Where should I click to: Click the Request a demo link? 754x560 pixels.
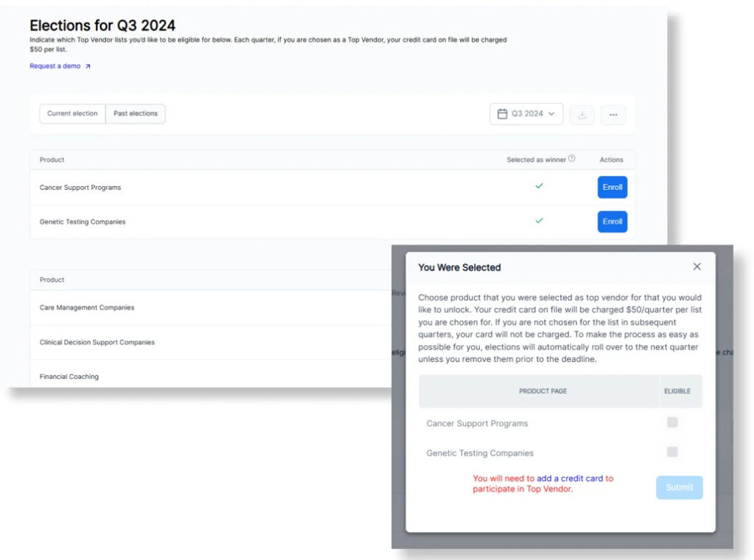(x=55, y=66)
